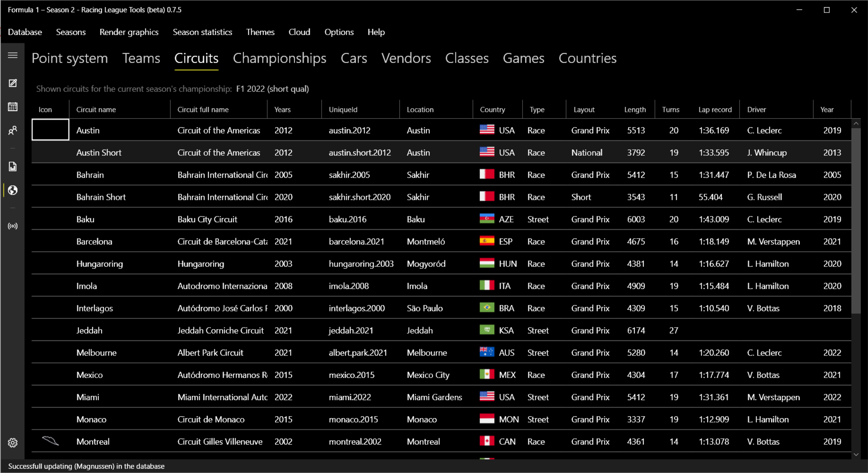The height and width of the screenshot is (473, 868).
Task: Open the Options menu
Action: point(339,32)
